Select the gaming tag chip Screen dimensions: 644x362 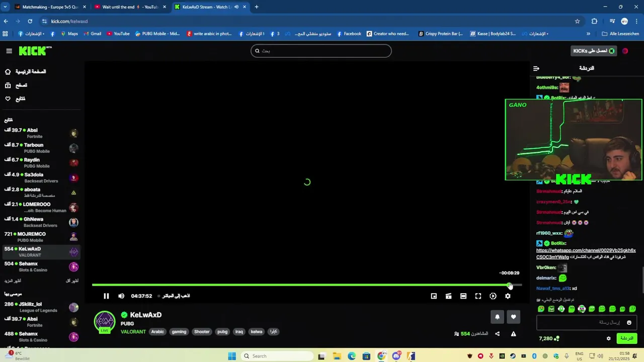[x=179, y=332]
